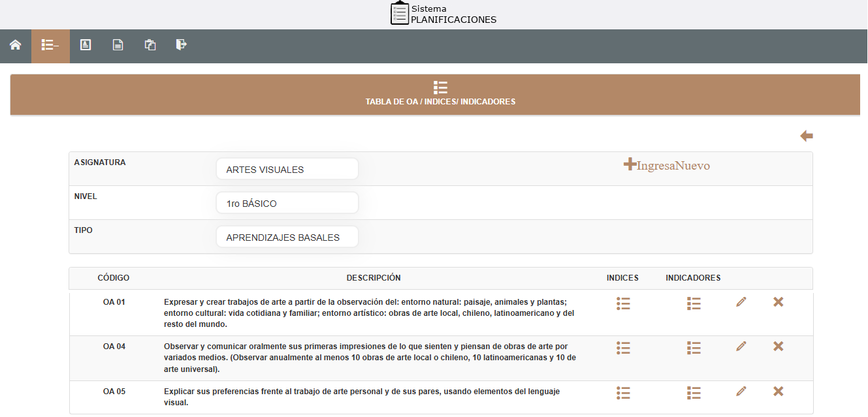This screenshot has height=417, width=868.
Task: Click the back arrow icon
Action: pos(807,136)
